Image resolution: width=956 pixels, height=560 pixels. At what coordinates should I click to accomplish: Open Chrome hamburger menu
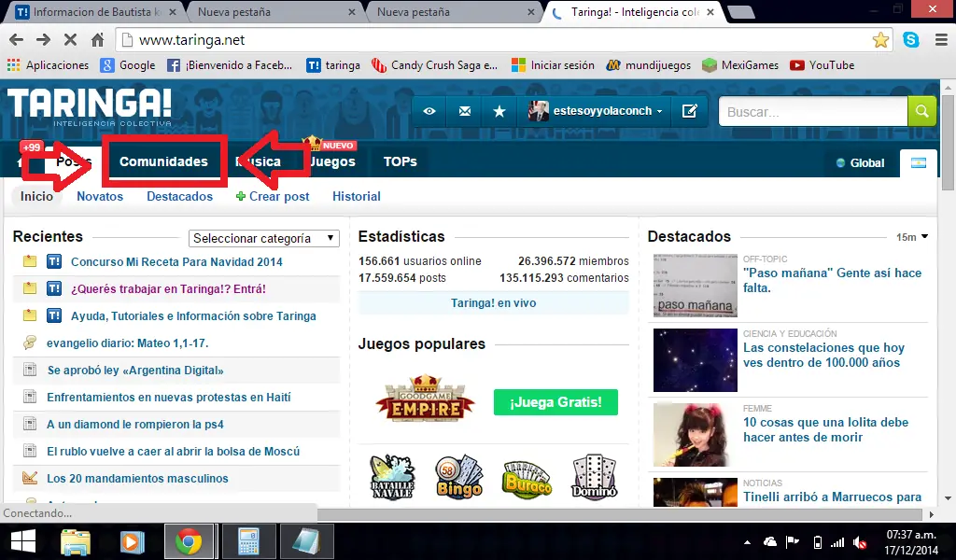pyautogui.click(x=941, y=40)
